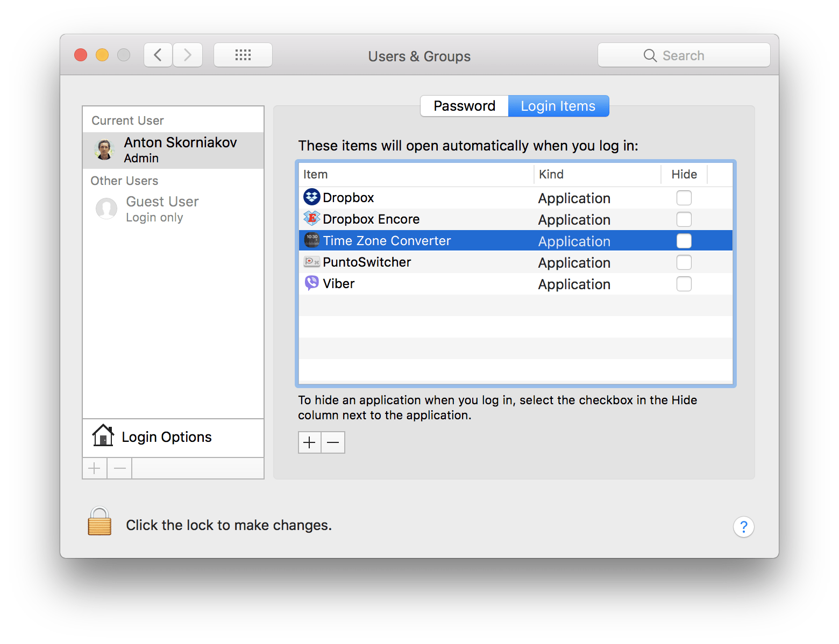This screenshot has width=839, height=644.
Task: Open the Login Items tab
Action: [x=558, y=105]
